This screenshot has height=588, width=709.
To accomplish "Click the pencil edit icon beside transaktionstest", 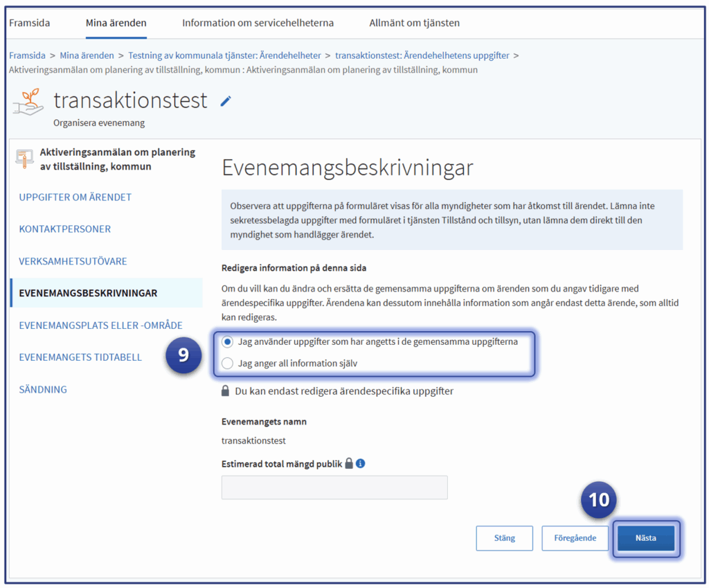I will click(226, 101).
